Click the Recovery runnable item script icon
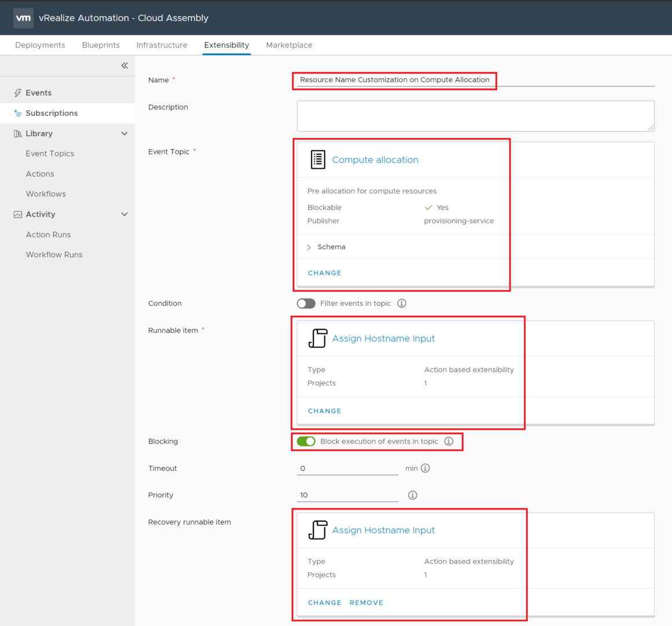 317,530
